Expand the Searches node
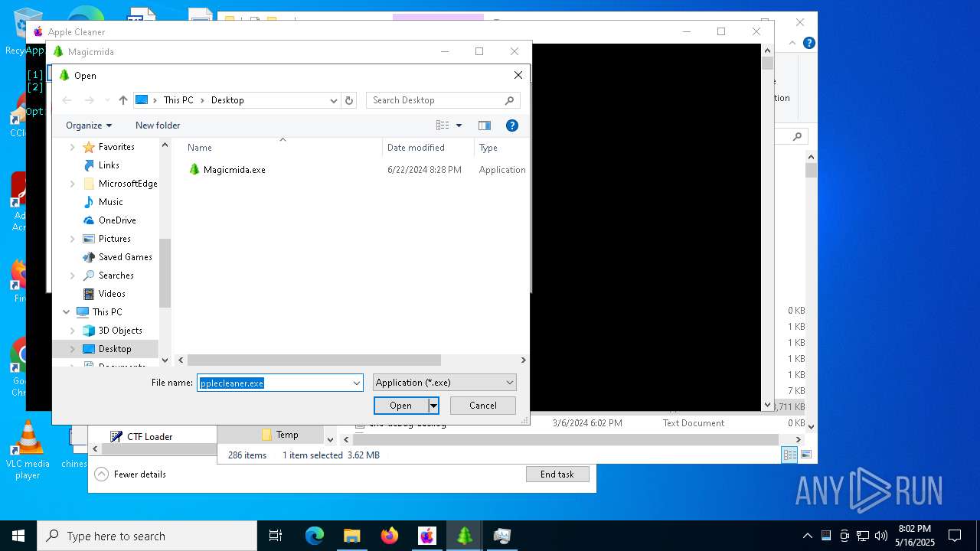Screen dimensions: 980x551 [x=73, y=275]
